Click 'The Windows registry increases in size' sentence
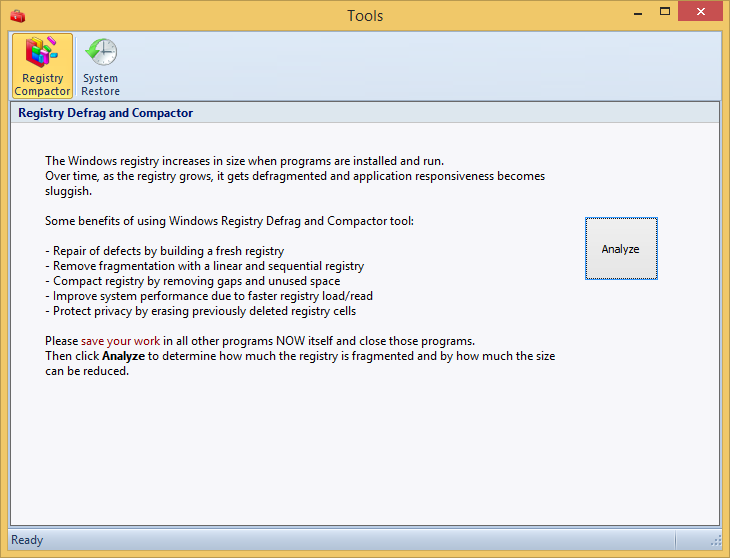The image size is (730, 558). [x=244, y=161]
